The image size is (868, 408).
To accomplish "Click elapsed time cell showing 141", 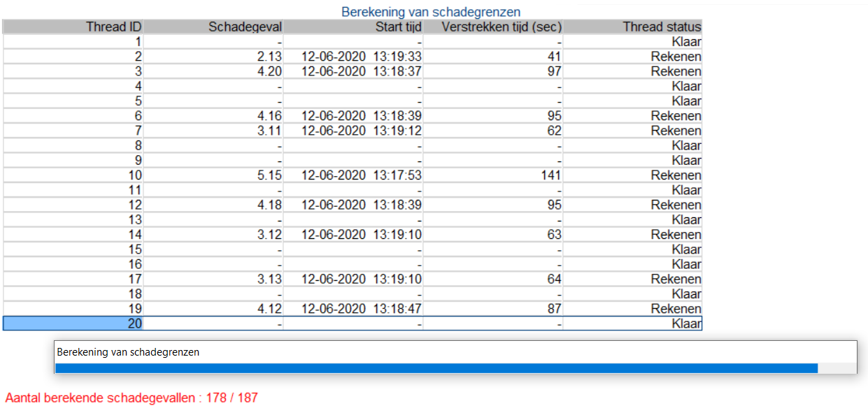I will pos(493,175).
